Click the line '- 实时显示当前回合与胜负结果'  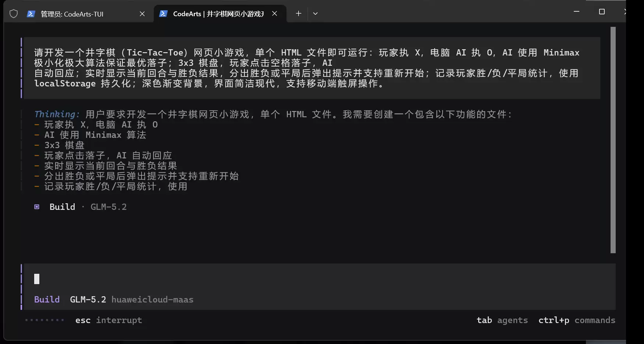tap(105, 166)
